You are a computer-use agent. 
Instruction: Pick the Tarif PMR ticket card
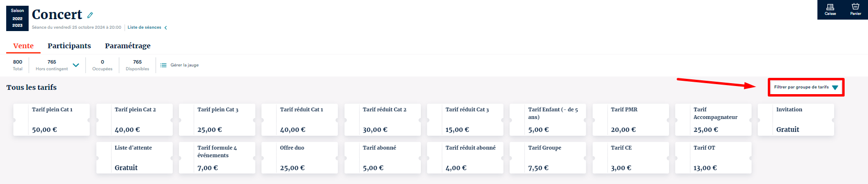point(630,119)
